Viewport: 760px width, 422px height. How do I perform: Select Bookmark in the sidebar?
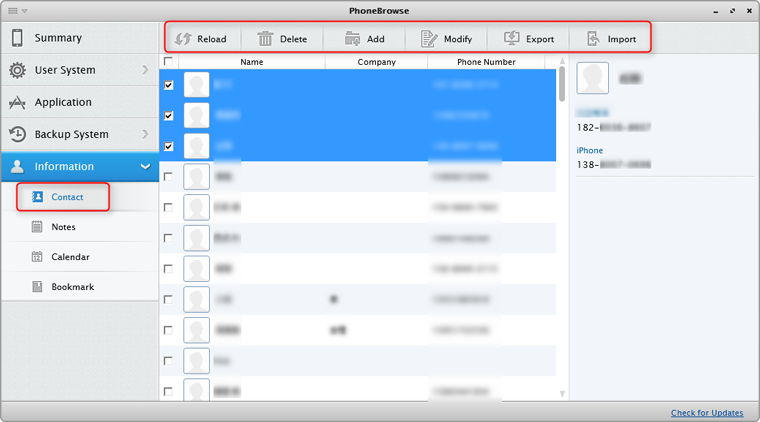[72, 287]
